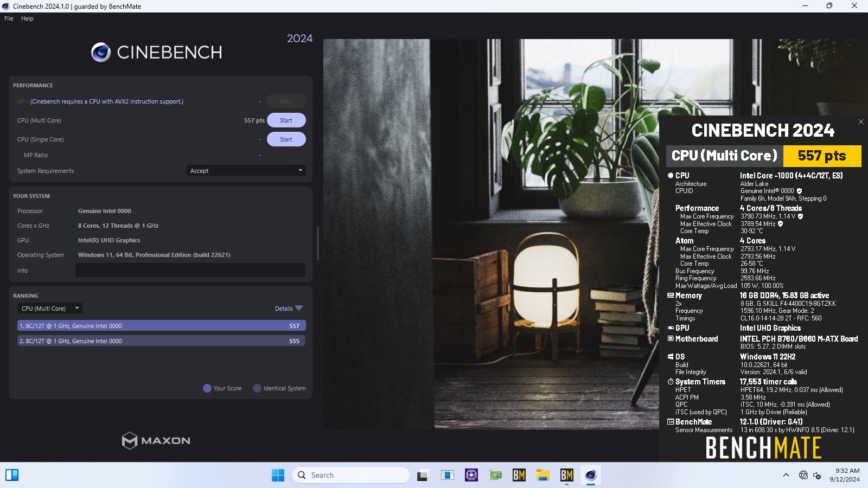Open File Explorer from the taskbar
The height and width of the screenshot is (488, 868).
point(543,475)
